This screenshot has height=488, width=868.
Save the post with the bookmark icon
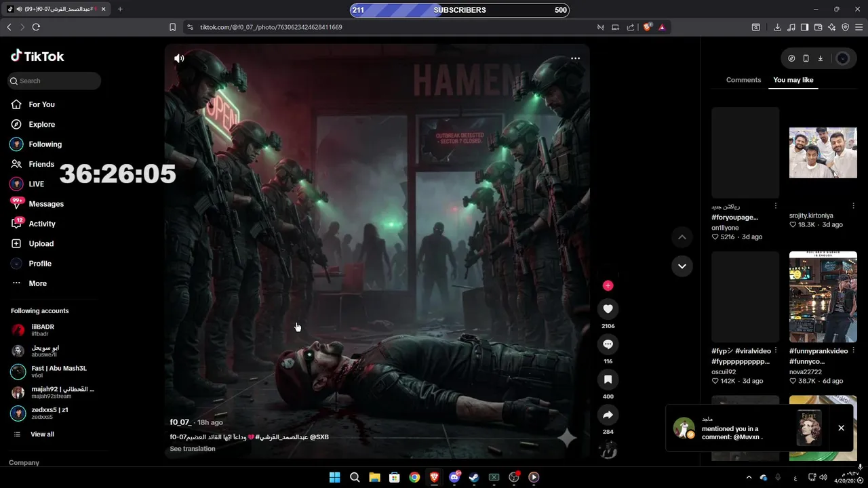[608, 380]
